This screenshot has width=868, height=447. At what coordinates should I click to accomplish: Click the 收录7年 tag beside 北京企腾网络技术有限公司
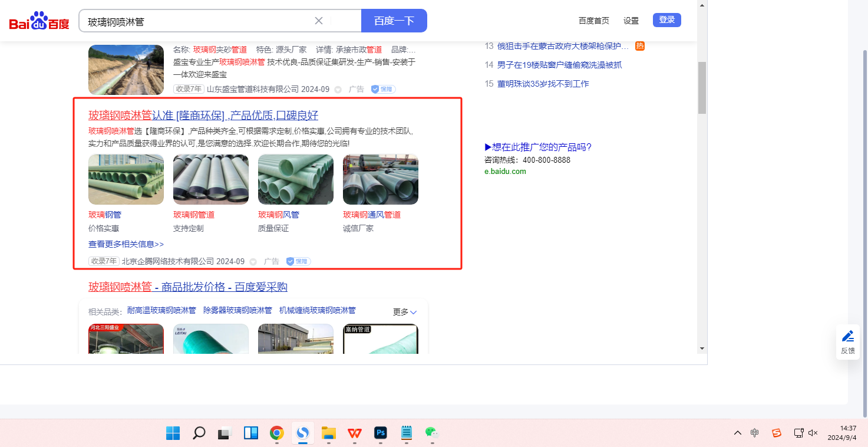[x=104, y=261]
